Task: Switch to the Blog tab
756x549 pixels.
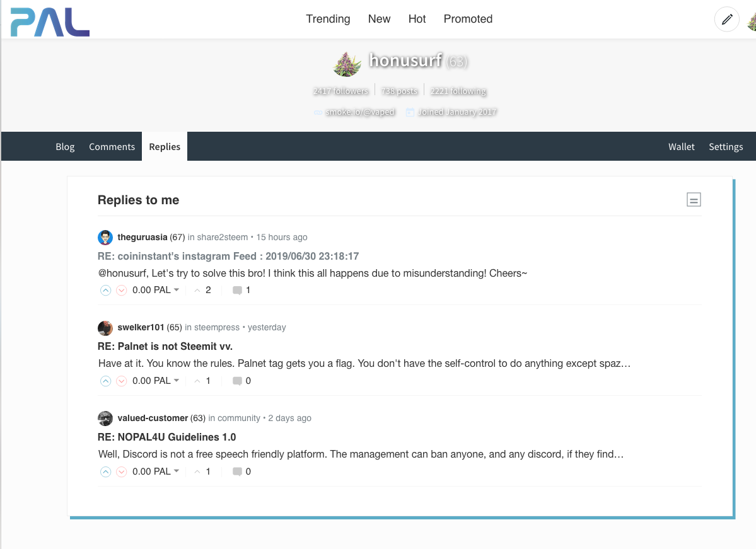Action: [x=65, y=146]
